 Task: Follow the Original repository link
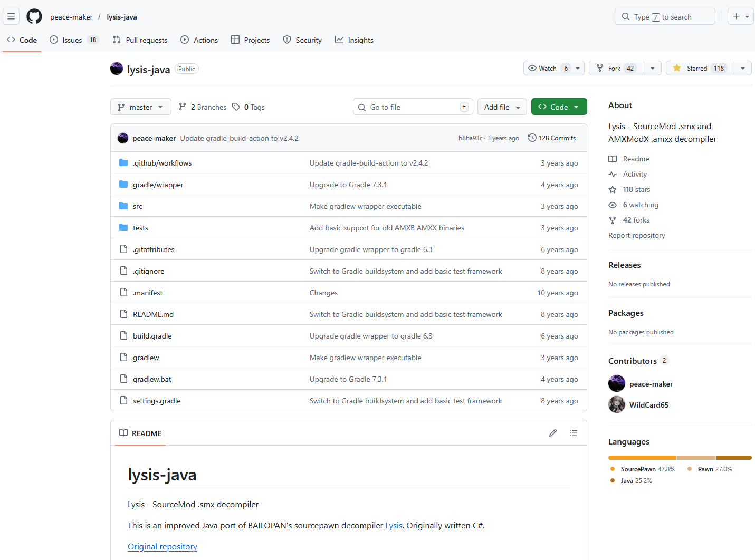(x=162, y=546)
